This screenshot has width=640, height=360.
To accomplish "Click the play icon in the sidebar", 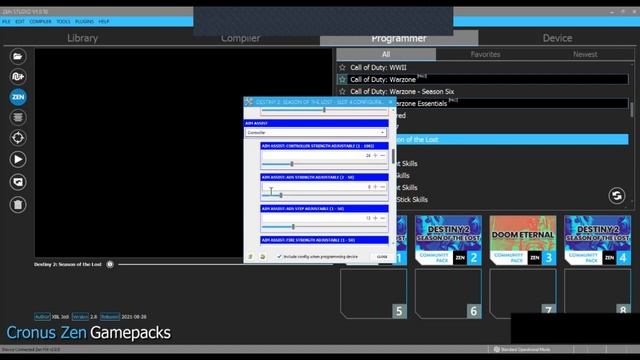I will tap(18, 159).
